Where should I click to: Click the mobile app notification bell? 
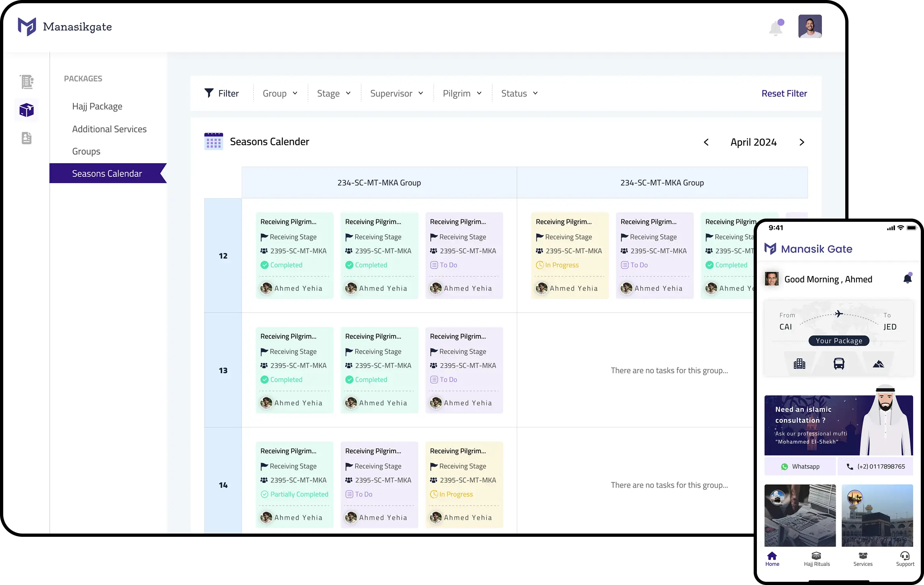(x=907, y=278)
